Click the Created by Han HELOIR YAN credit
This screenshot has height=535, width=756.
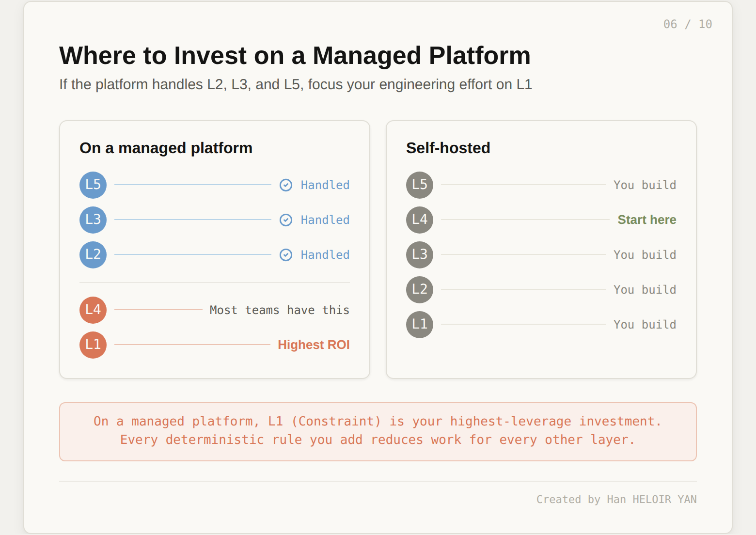click(616, 499)
